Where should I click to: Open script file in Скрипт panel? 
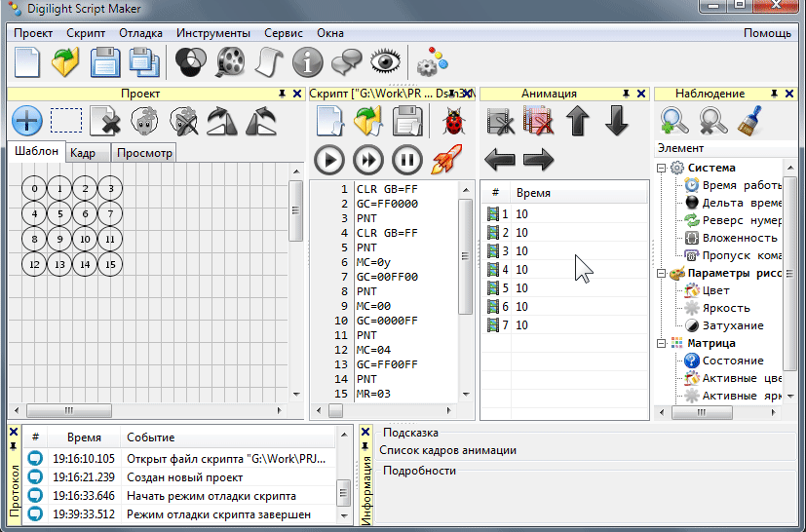(x=368, y=121)
